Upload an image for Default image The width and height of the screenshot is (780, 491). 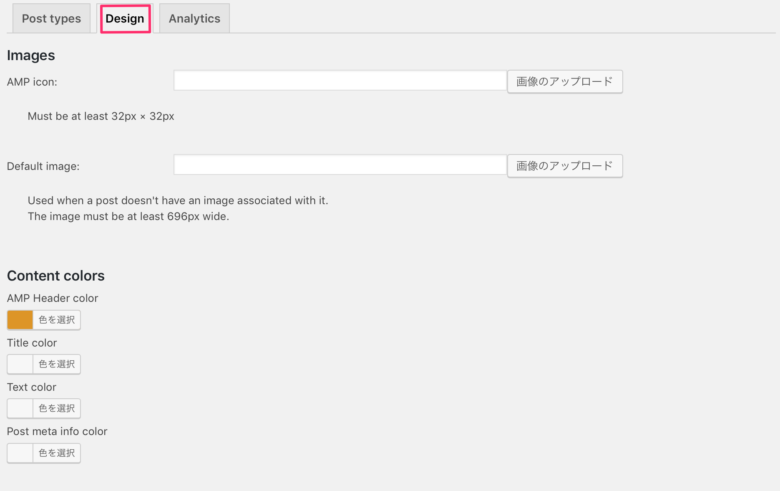click(x=565, y=166)
